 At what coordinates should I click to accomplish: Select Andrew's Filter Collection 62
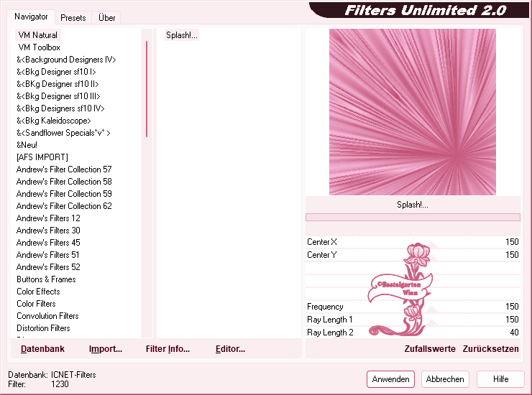[x=64, y=206]
